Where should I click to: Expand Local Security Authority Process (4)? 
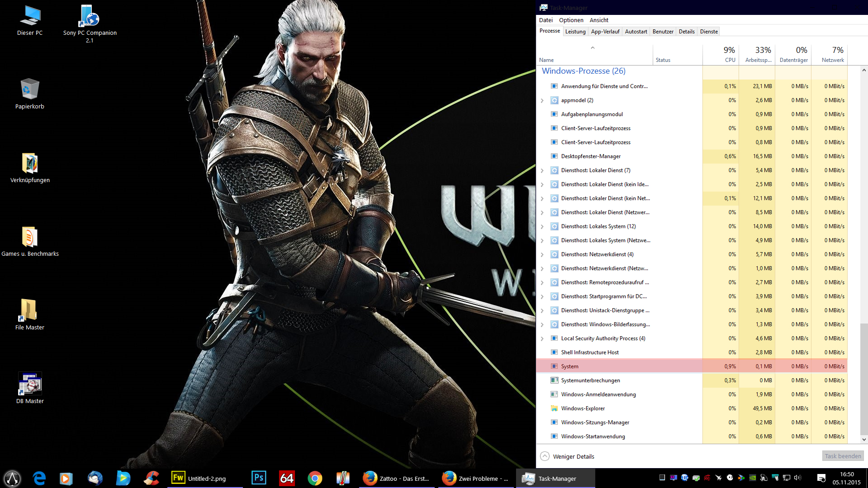click(x=542, y=338)
